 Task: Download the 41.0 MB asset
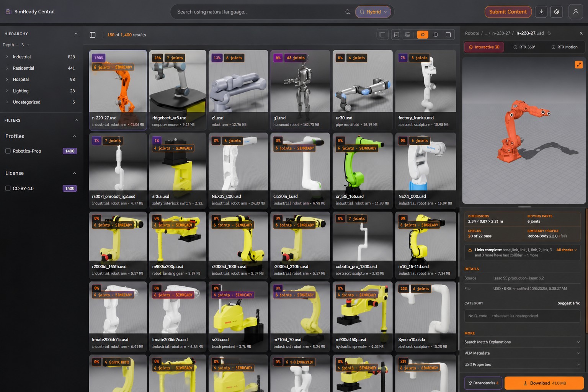pyautogui.click(x=544, y=383)
